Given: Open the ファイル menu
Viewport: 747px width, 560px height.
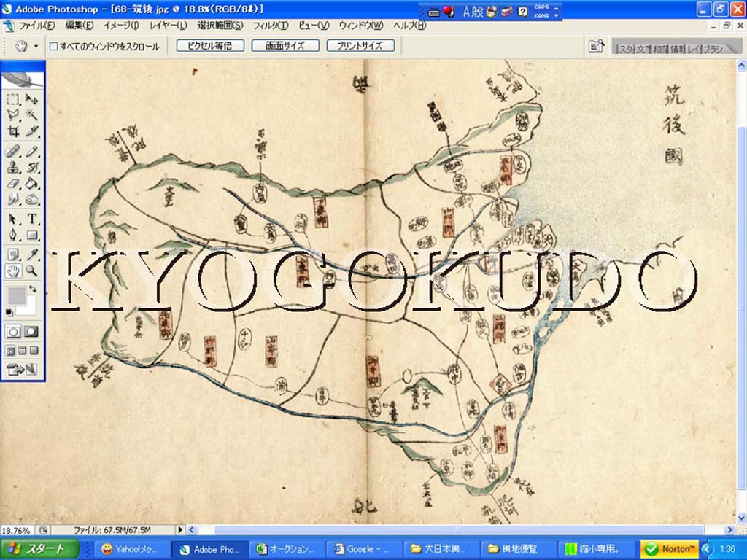Looking at the screenshot, I should tap(36, 26).
